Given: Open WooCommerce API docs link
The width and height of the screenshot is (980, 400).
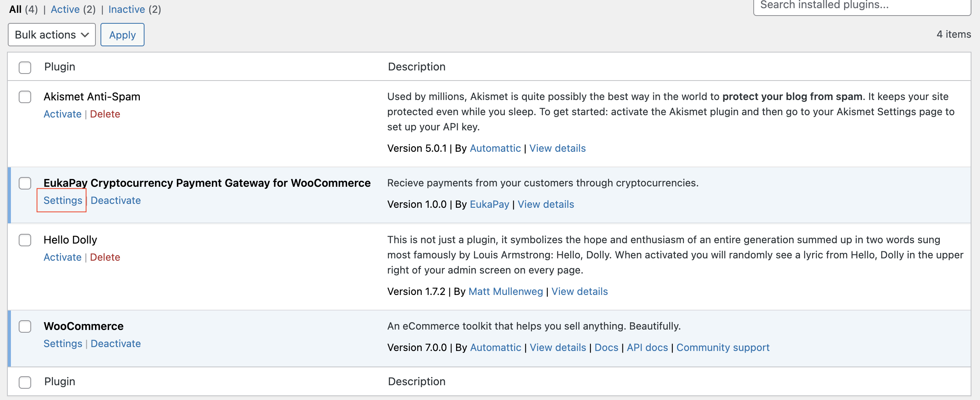Looking at the screenshot, I should pyautogui.click(x=647, y=347).
